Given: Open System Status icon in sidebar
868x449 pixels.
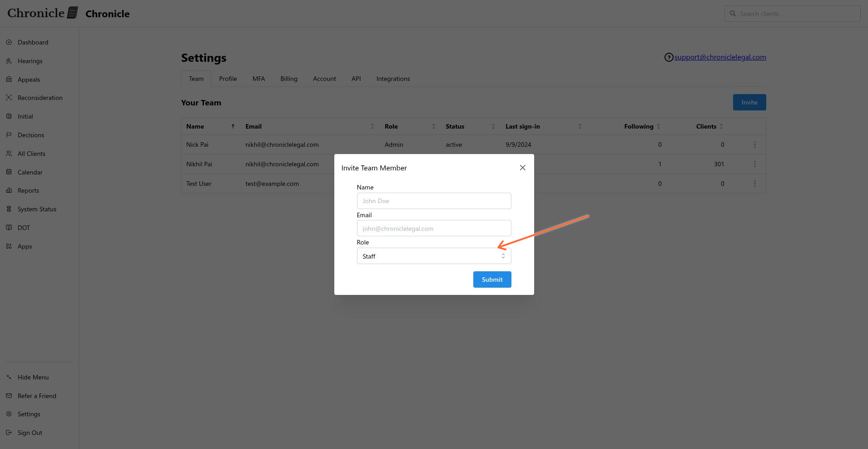Looking at the screenshot, I should (x=9, y=209).
